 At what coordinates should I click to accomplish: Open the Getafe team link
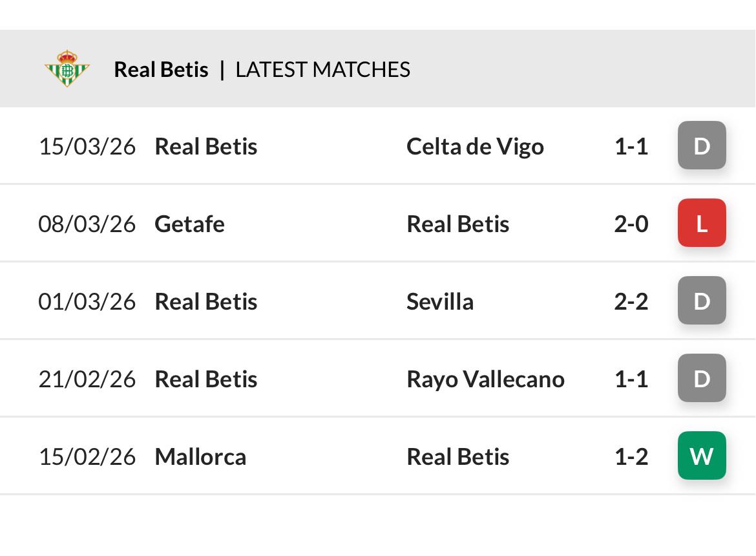pos(189,224)
